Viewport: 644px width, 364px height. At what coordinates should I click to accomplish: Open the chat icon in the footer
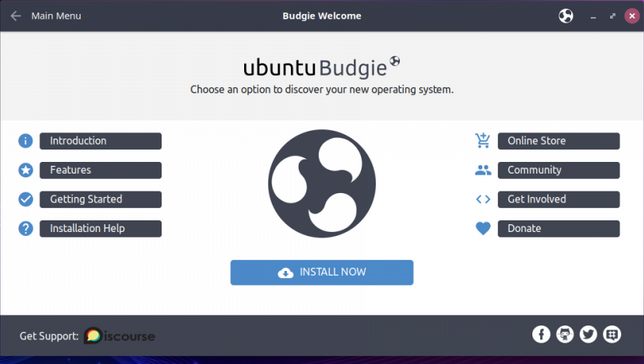coord(612,334)
